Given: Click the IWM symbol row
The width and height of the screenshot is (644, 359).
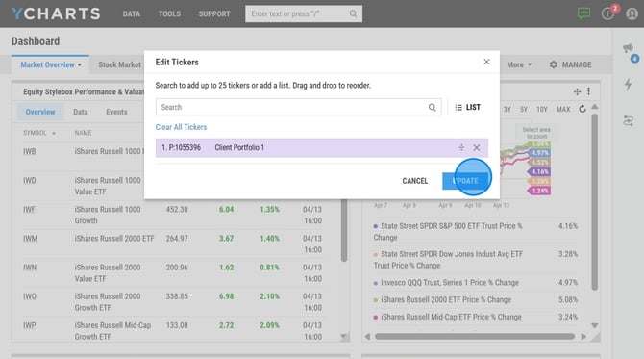Looking at the screenshot, I should [31, 239].
